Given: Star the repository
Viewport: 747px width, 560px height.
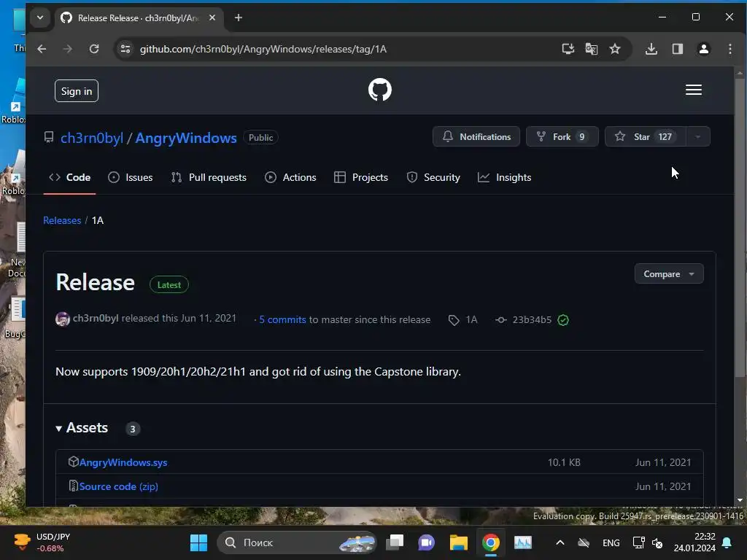Looking at the screenshot, I should (x=645, y=136).
